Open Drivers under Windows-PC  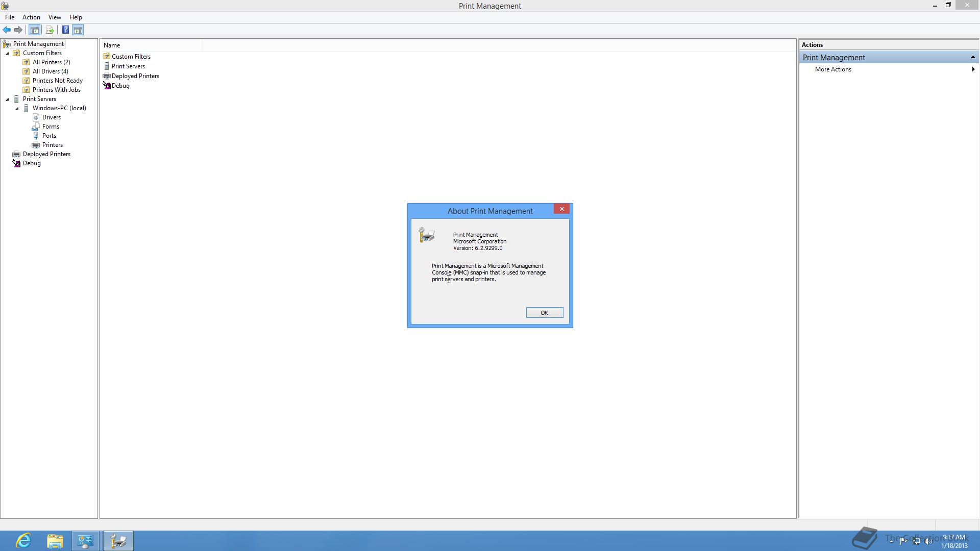pos(52,117)
